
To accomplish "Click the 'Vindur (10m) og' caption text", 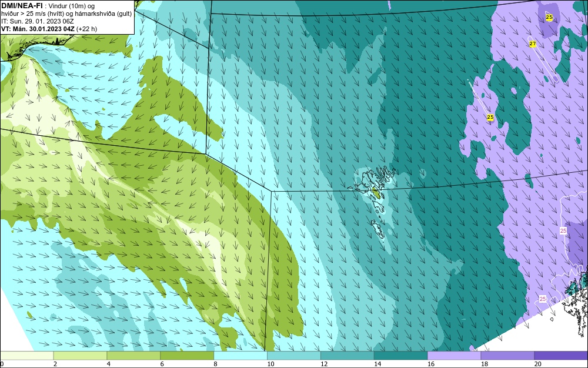I will 72,6.
